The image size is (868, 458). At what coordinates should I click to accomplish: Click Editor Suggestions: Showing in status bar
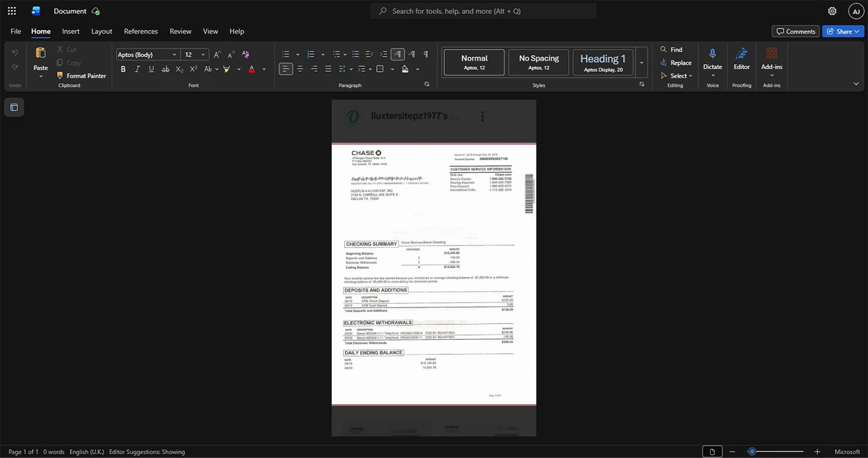147,452
